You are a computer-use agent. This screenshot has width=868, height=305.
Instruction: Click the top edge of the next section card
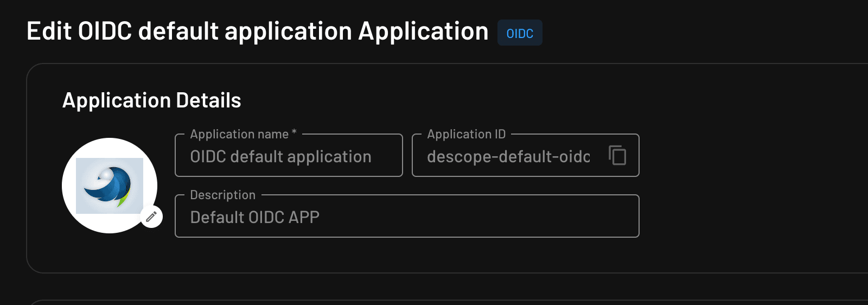coord(434,300)
